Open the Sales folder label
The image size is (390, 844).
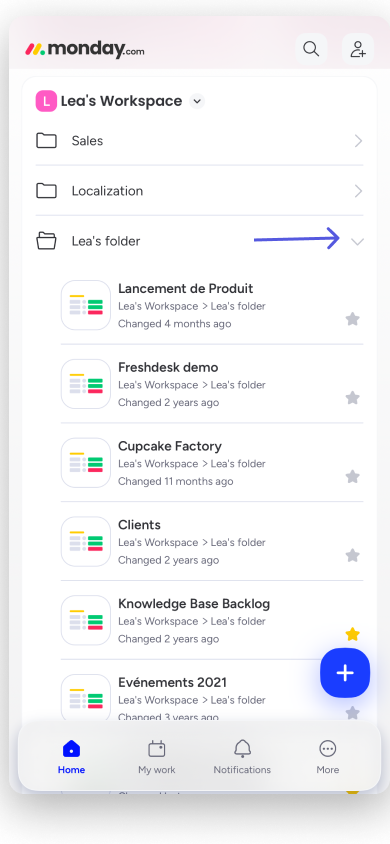click(87, 141)
